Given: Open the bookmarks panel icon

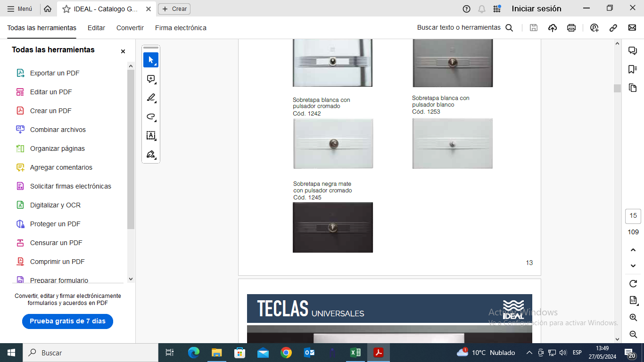Looking at the screenshot, I should coord(633,69).
